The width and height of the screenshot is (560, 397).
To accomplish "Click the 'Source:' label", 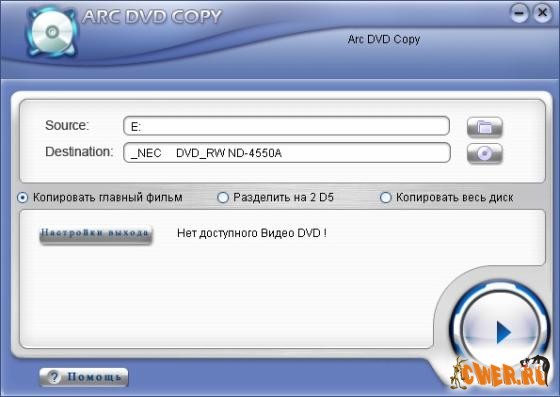I will (67, 125).
